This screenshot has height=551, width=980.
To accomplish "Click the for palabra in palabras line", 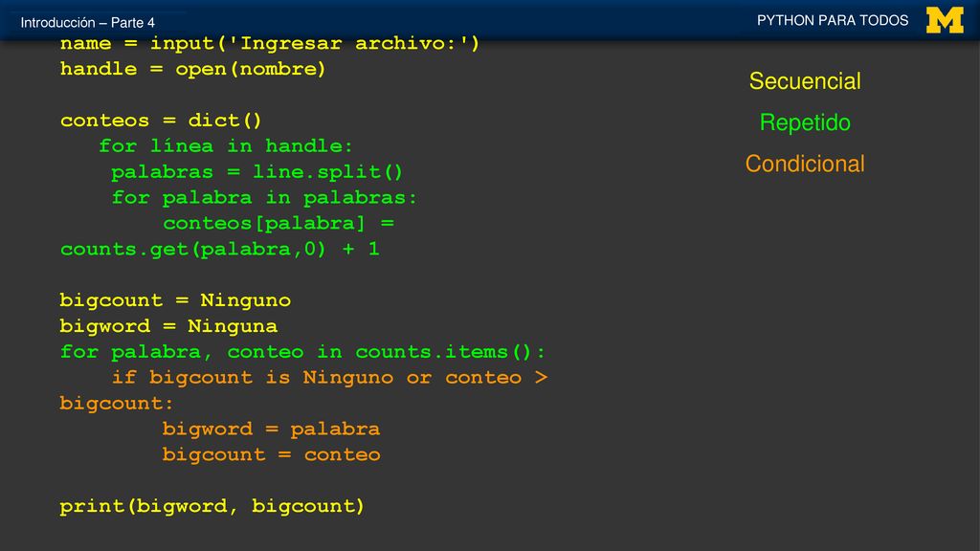I will [x=264, y=197].
